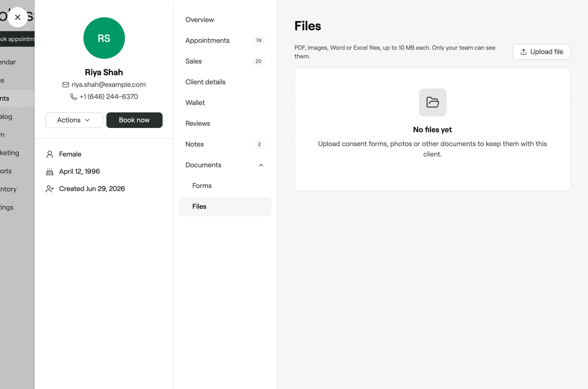Click the Notes count badge 2
The width and height of the screenshot is (588, 389).
click(x=259, y=144)
